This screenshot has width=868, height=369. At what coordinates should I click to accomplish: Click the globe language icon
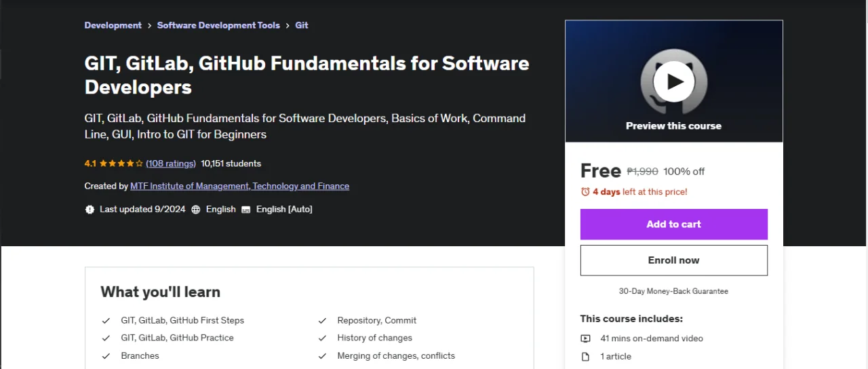coord(196,210)
